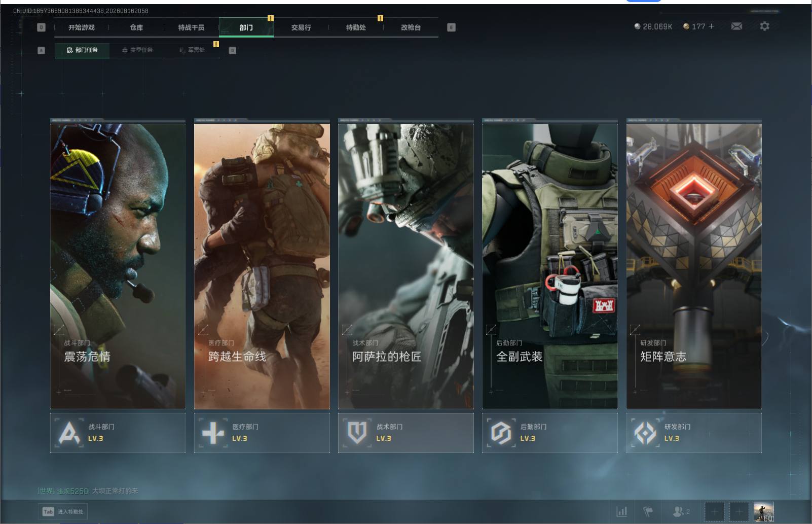812x524 pixels.
Task: Open the statistics bar-chart icon
Action: pyautogui.click(x=622, y=511)
